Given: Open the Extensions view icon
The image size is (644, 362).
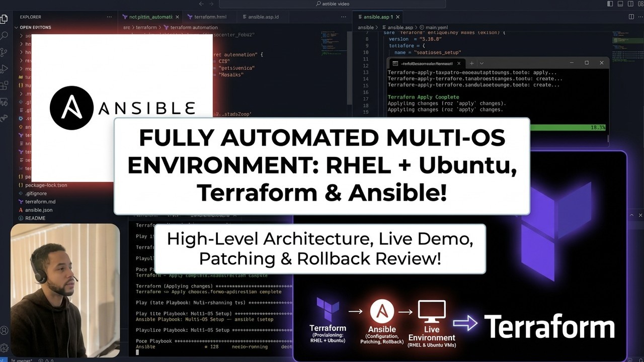Looking at the screenshot, I should coord(4,85).
